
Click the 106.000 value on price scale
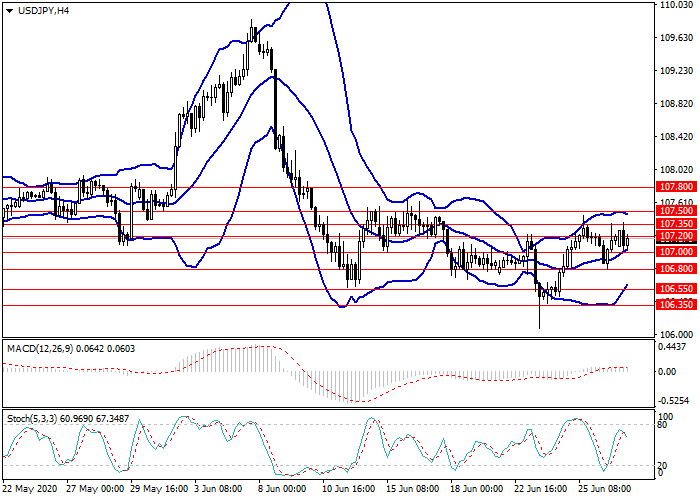(x=677, y=334)
